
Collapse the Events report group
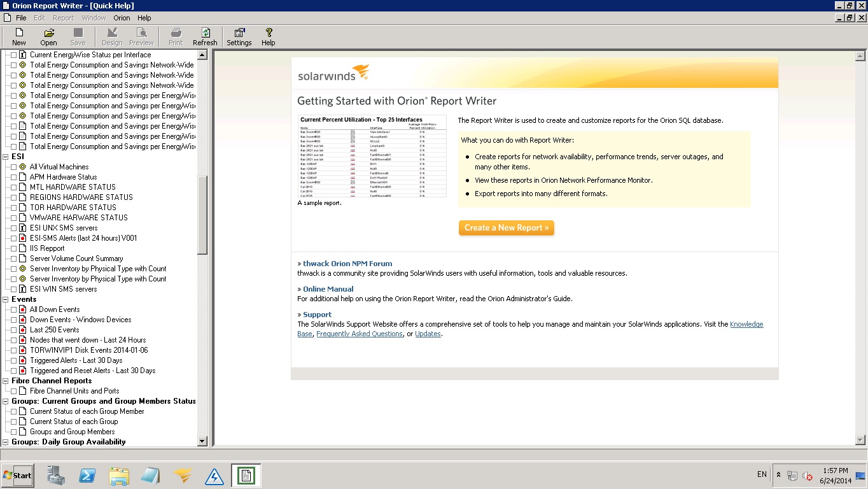coord(6,299)
